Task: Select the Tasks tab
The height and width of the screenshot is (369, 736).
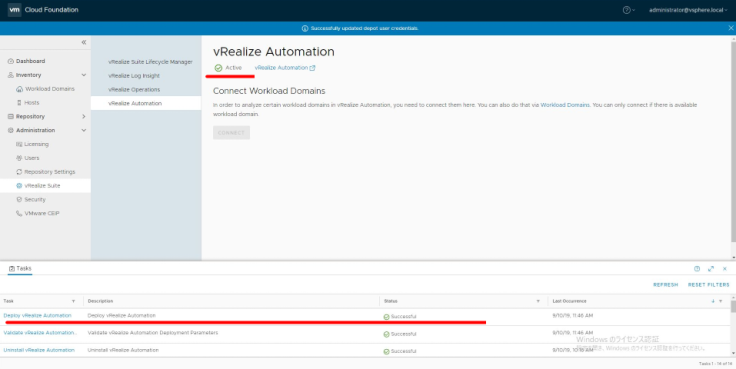Action: (20, 269)
